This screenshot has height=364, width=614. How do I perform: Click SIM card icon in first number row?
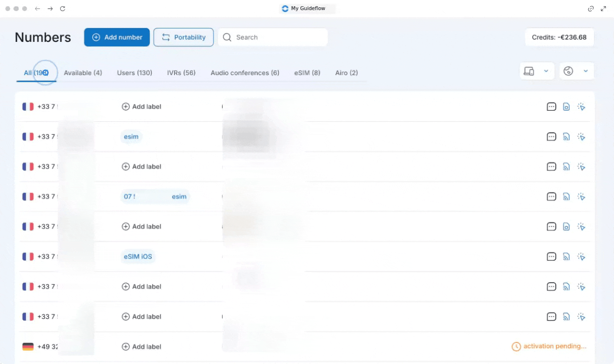566,107
